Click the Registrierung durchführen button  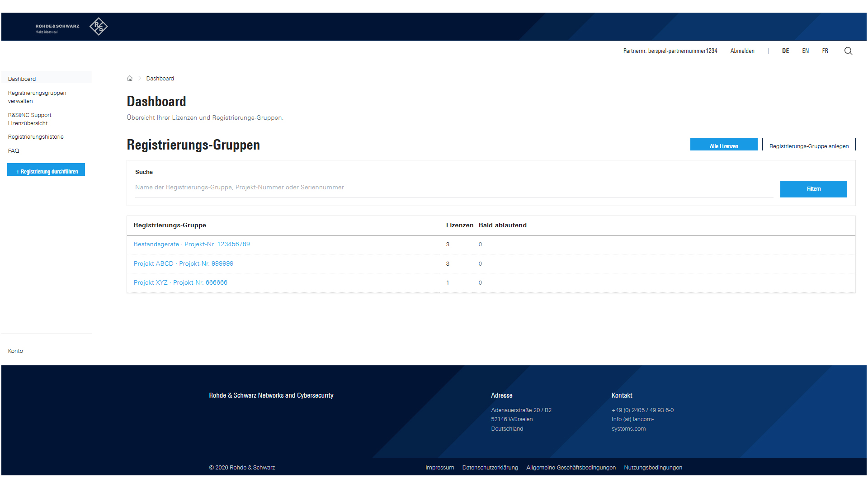(x=46, y=170)
